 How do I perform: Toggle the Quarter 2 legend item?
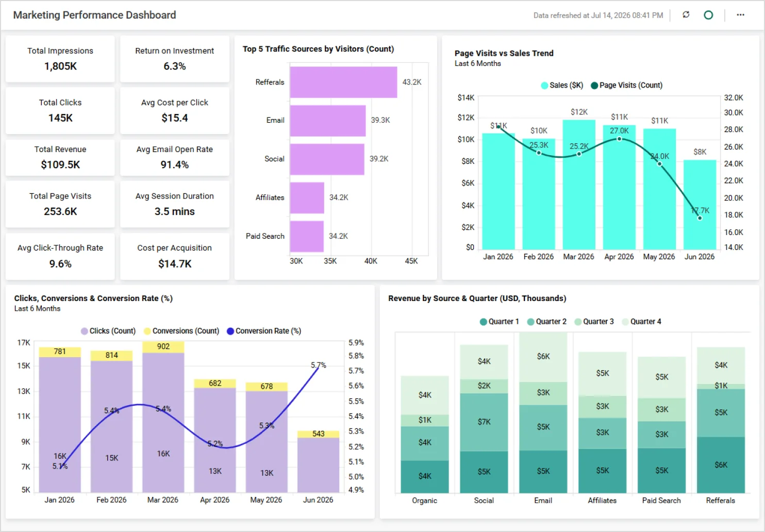click(x=546, y=322)
